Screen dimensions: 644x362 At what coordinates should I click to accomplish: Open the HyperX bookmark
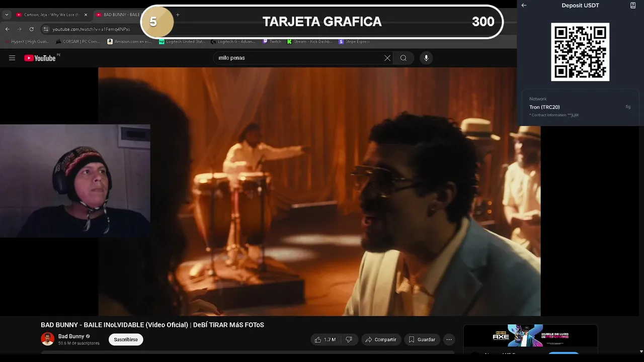tap(27, 42)
